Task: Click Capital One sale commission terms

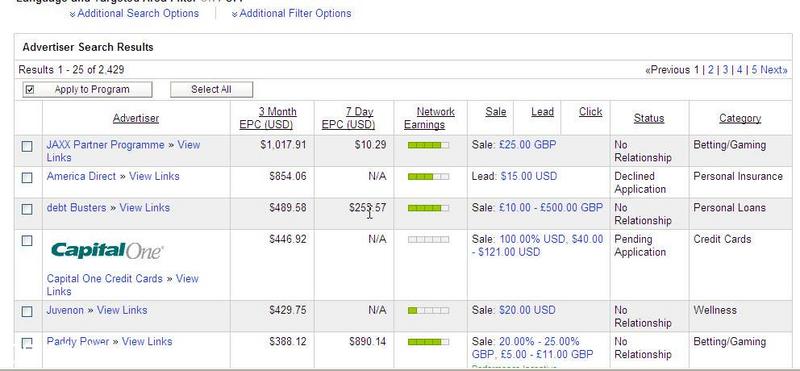Action: click(x=537, y=245)
